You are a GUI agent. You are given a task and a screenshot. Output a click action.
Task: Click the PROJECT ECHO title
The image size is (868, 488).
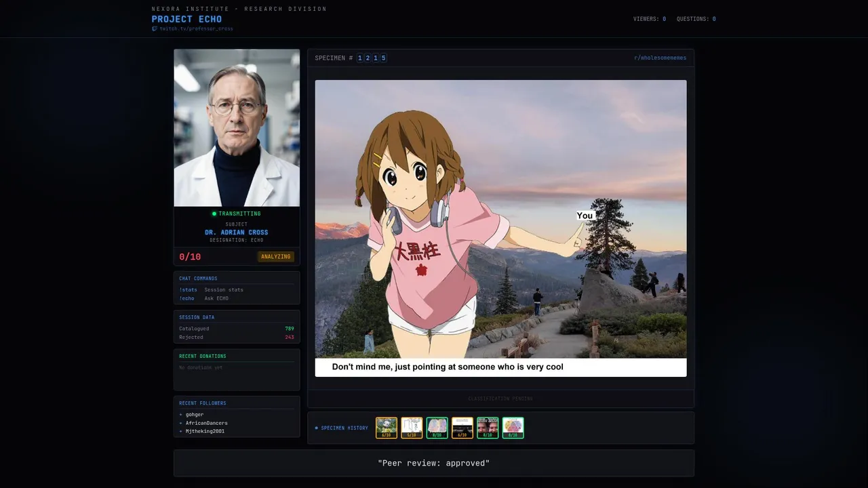point(186,19)
